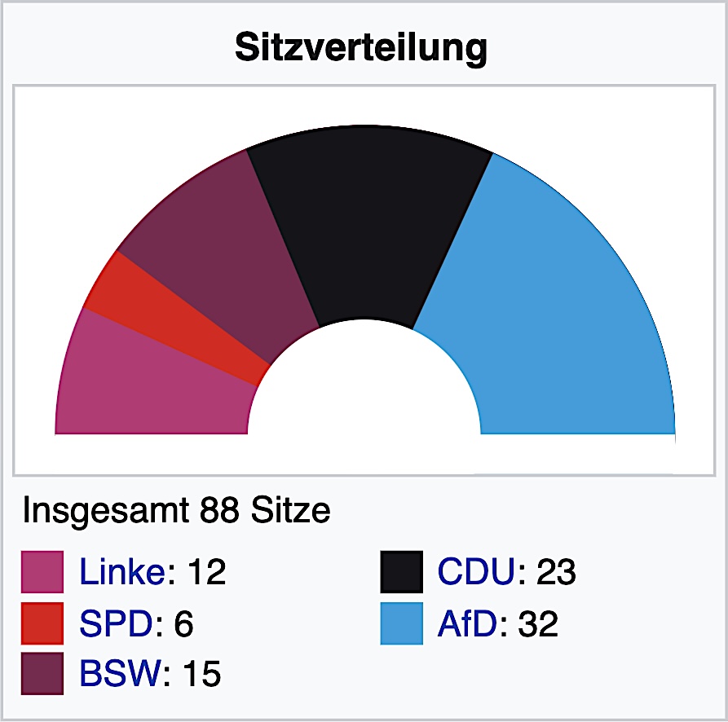
Task: Click the black CDU legend swatch
Action: point(401,573)
